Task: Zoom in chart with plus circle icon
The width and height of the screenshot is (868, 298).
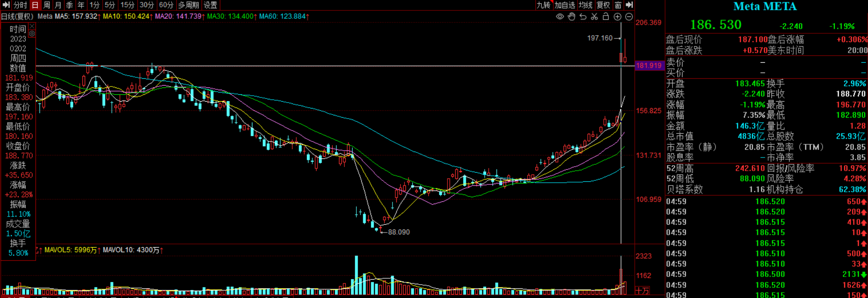Action: coord(617,16)
